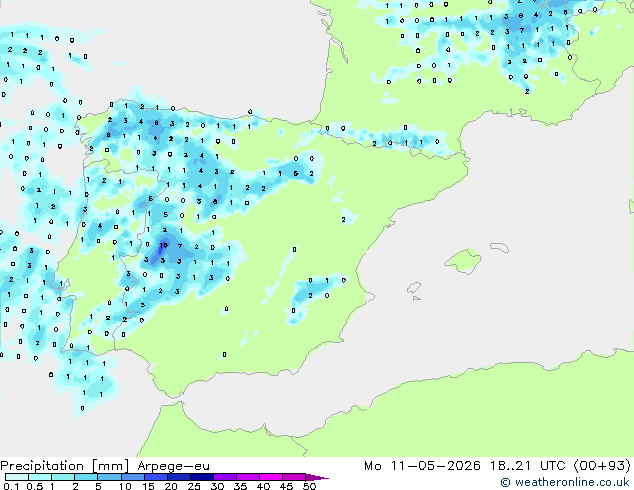Click the Ibiza island outline
The height and width of the screenshot is (490, 634).
[x=414, y=288]
